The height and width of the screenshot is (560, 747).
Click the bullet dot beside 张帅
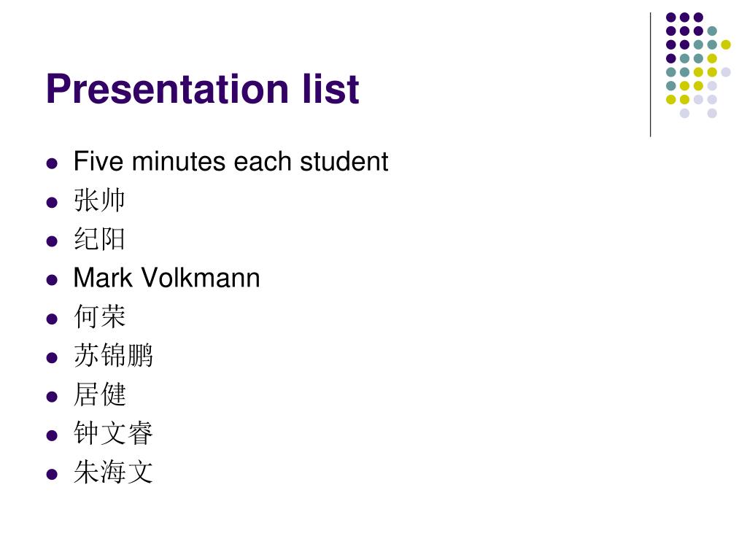pyautogui.click(x=52, y=203)
